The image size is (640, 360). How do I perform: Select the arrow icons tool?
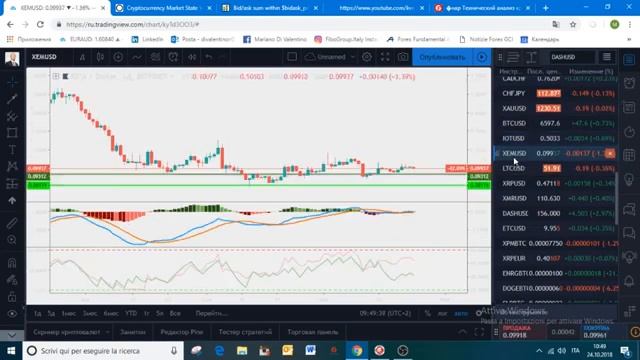[12, 201]
